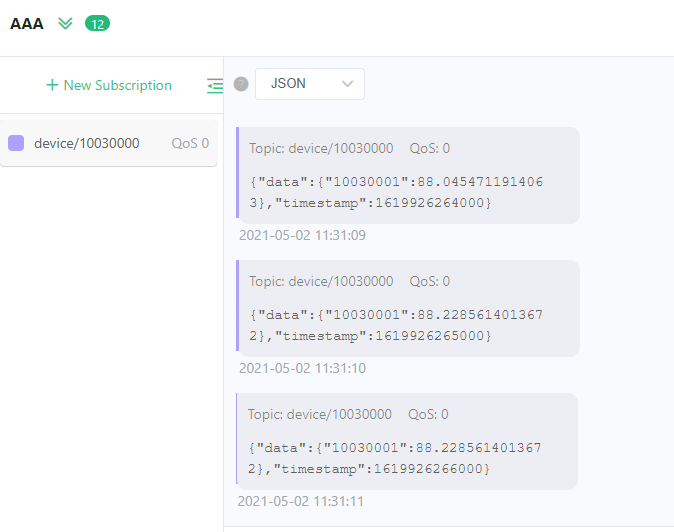The width and height of the screenshot is (674, 532).
Task: Click the purple color swatch of device/10030000
Action: point(16,143)
